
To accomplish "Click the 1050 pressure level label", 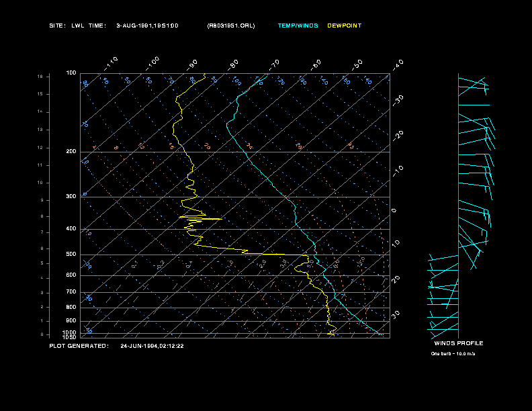I will 70,337.
